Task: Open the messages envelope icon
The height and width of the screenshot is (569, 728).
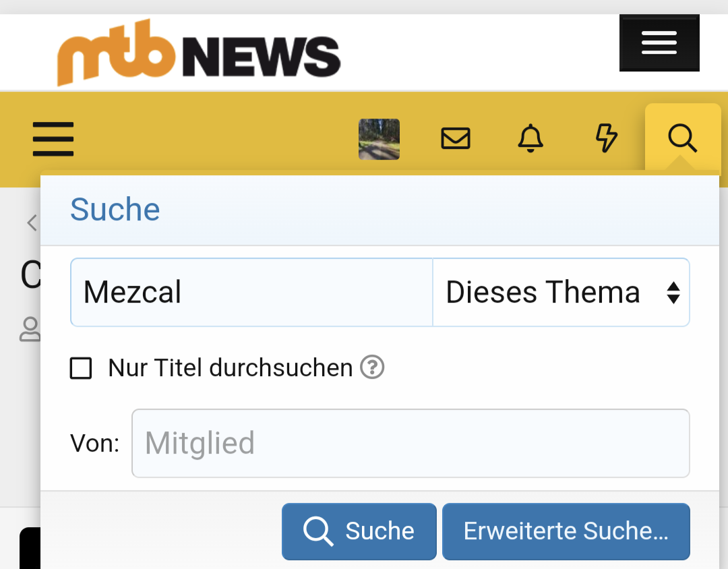Action: [x=455, y=139]
